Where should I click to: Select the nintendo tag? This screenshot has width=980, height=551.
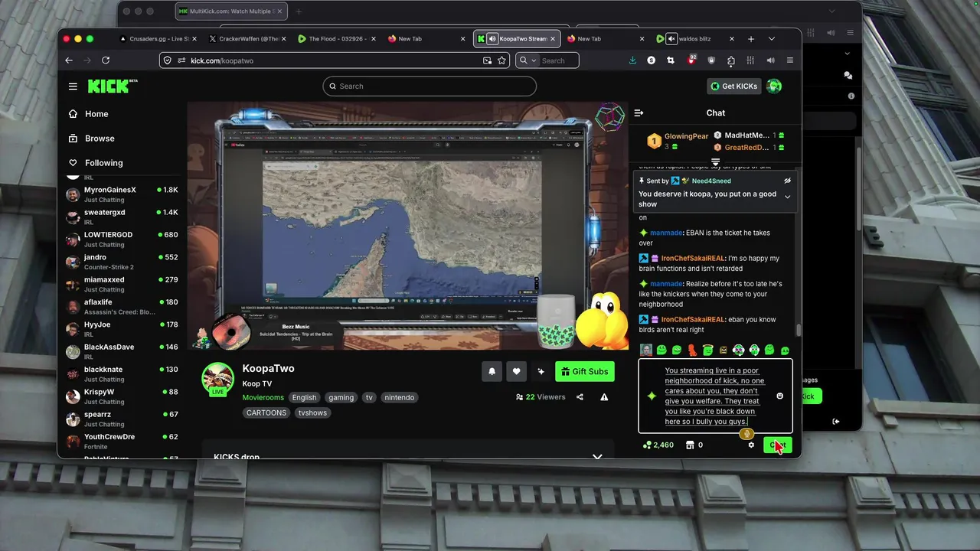point(400,398)
